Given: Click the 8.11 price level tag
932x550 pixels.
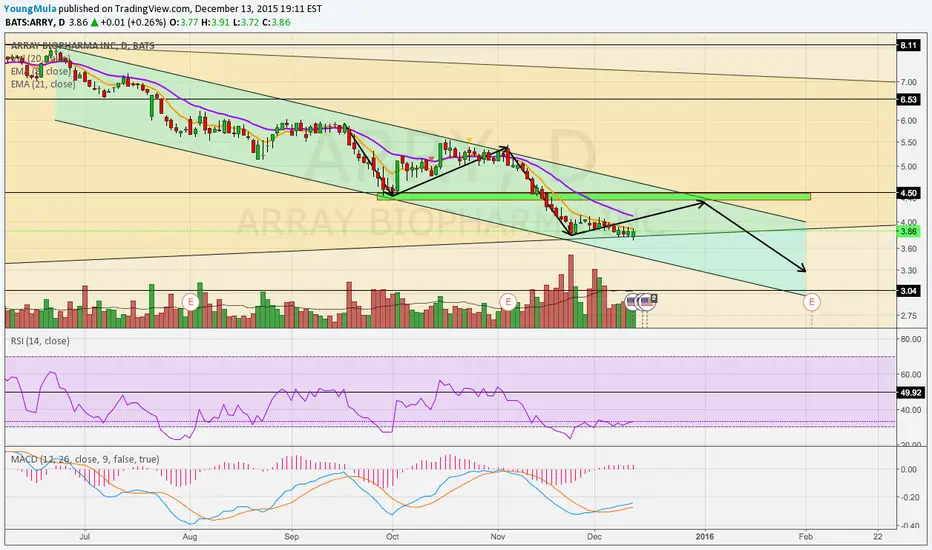Looking at the screenshot, I should 908,45.
